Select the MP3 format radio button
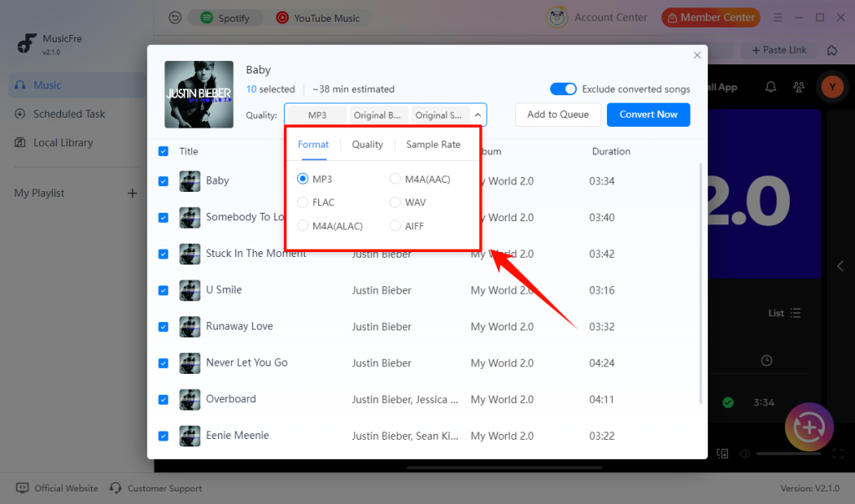 [x=302, y=179]
